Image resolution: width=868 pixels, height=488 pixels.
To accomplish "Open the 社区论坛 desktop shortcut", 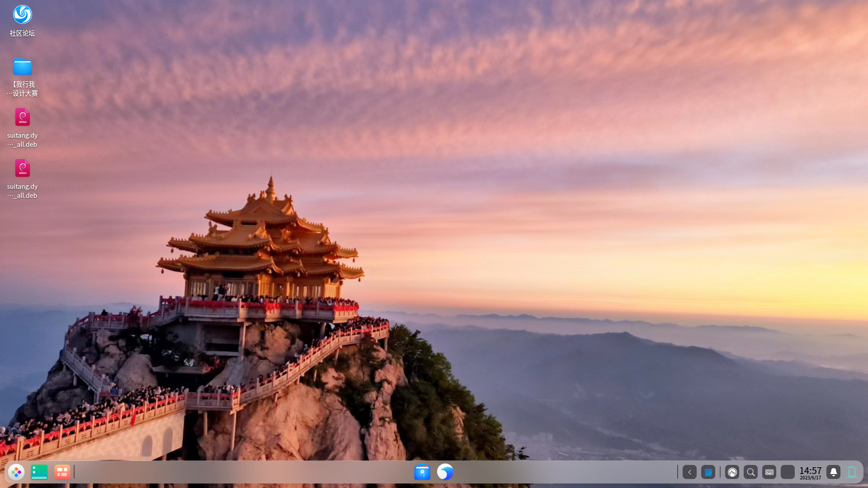I will (x=22, y=19).
